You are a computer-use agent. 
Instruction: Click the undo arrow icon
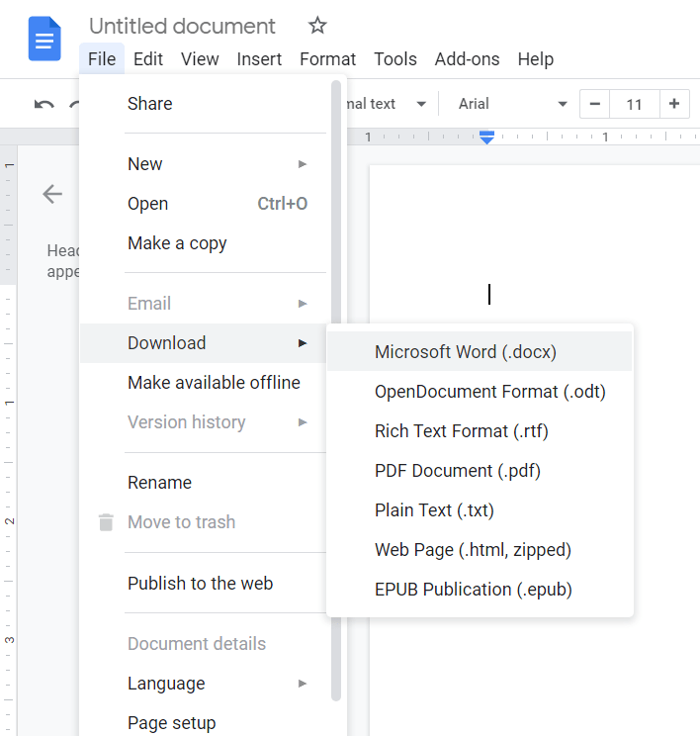click(x=44, y=104)
